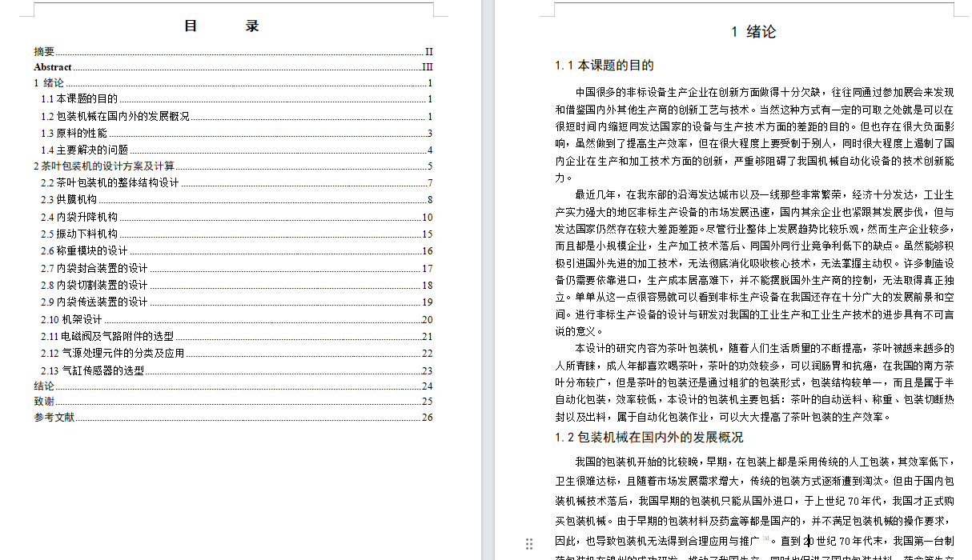Screen dimensions: 972x560
Task: Click the dotted drag handle icon beside the last paragraph
Action: 529,544
